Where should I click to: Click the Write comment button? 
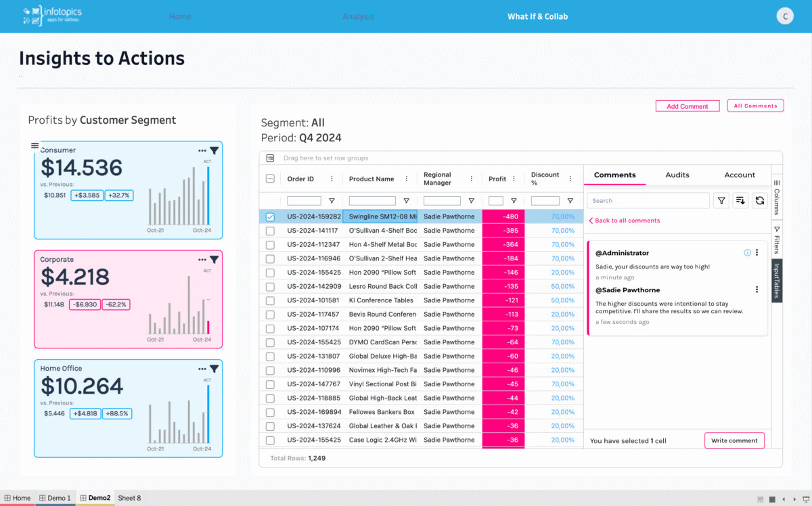734,440
